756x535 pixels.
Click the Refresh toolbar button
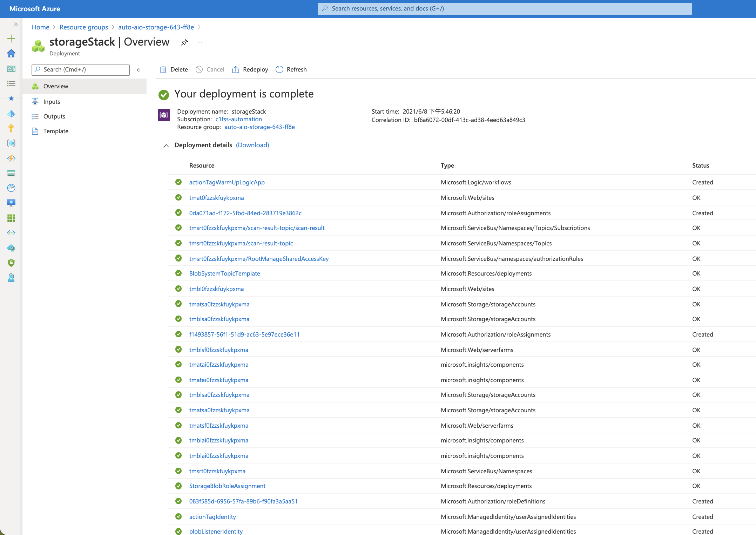tap(291, 69)
